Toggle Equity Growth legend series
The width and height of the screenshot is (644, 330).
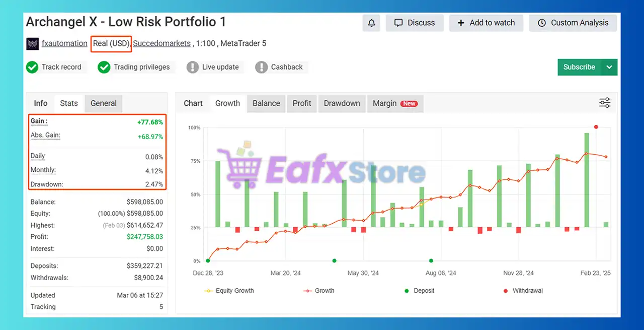[229, 291]
